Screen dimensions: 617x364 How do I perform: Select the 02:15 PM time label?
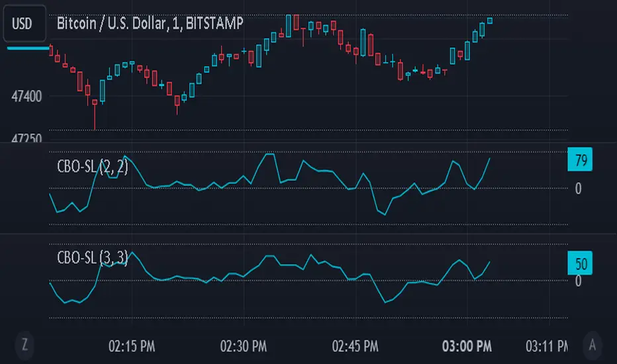(x=131, y=345)
